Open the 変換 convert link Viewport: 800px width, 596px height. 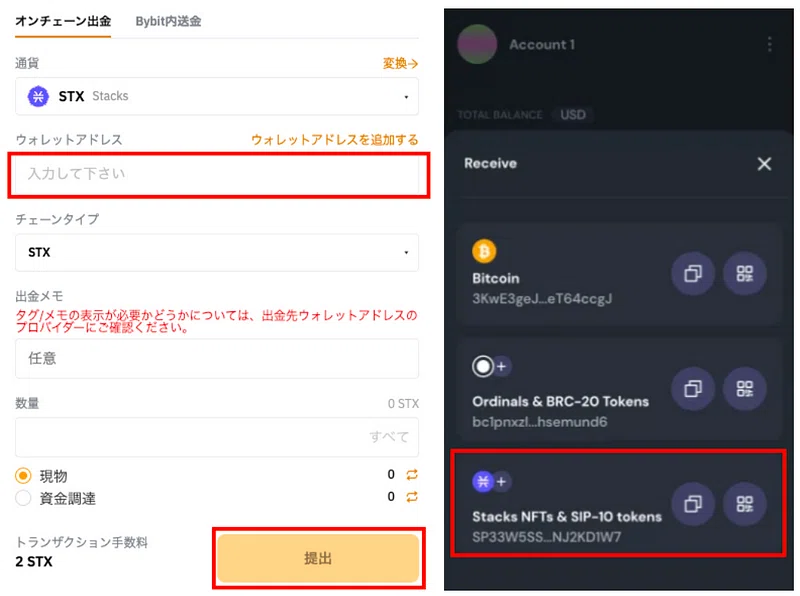[x=400, y=63]
